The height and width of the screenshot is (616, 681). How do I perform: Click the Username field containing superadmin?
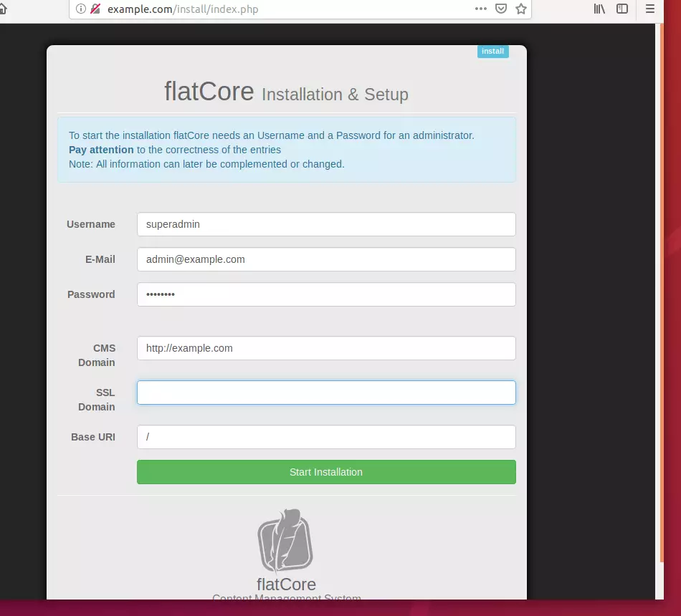(326, 224)
